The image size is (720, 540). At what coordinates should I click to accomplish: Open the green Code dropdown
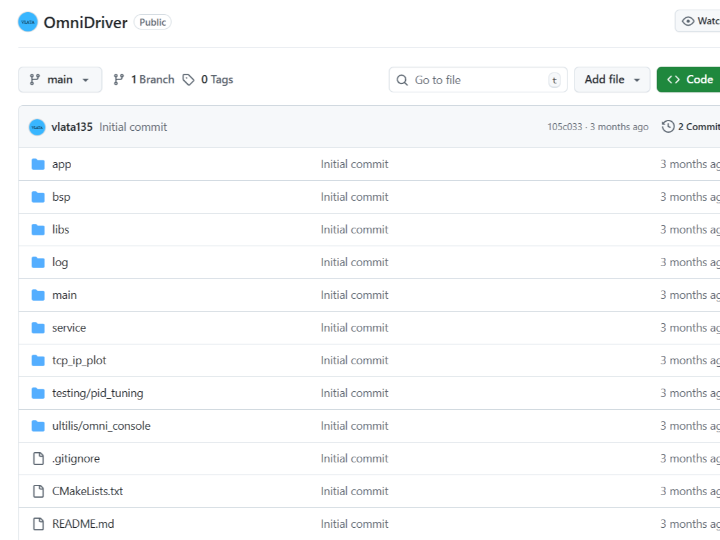(690, 80)
